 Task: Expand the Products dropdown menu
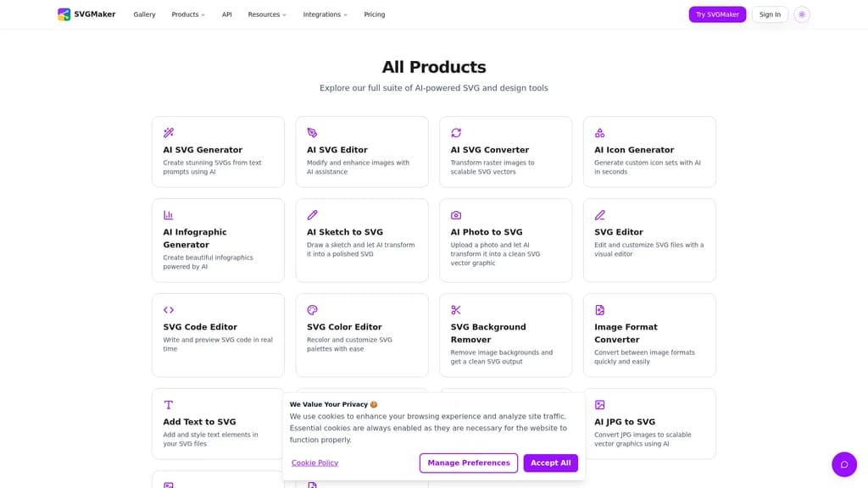[188, 14]
